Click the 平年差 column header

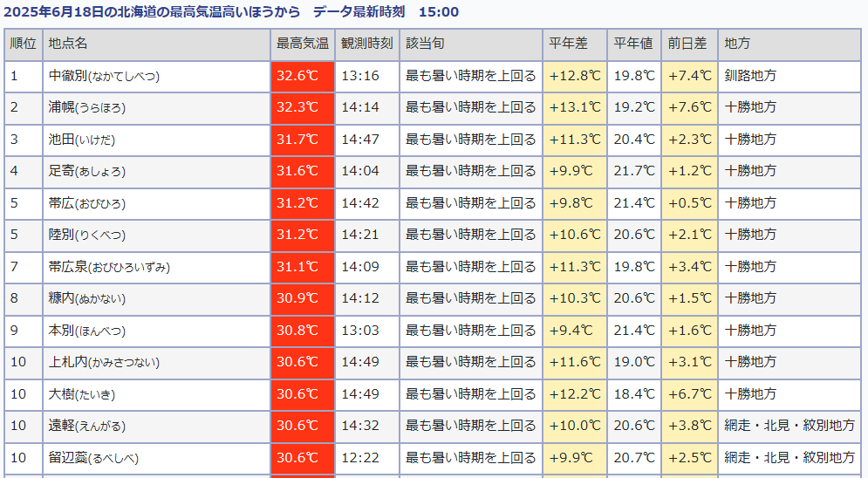click(575, 44)
